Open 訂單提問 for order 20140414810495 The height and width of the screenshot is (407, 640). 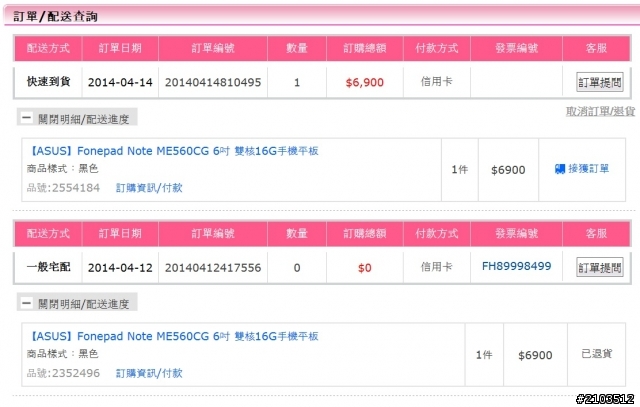(600, 82)
